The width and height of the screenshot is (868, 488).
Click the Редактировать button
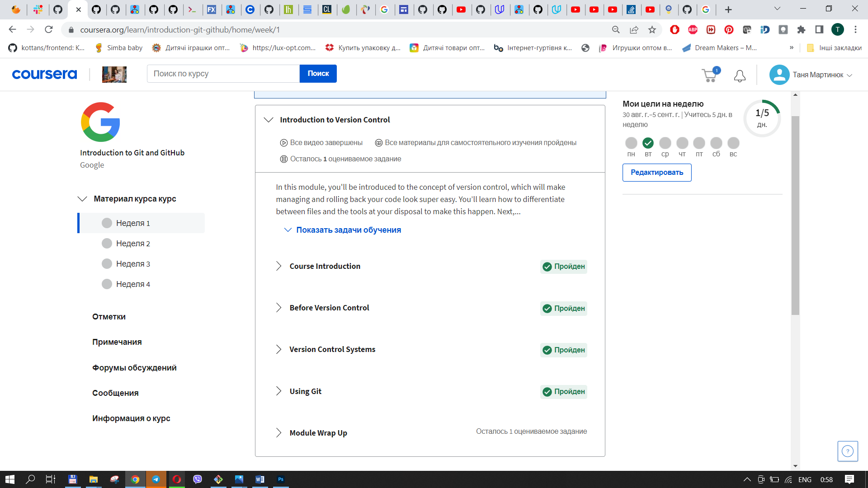pos(656,172)
